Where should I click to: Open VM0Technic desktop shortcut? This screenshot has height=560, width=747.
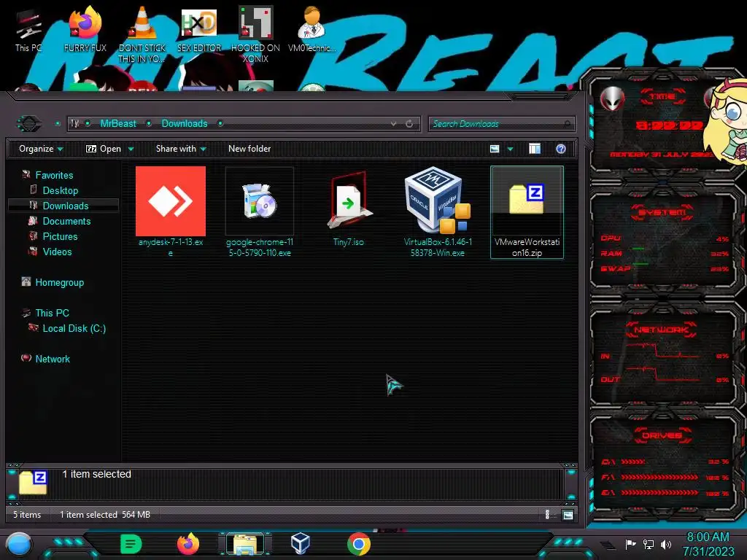(311, 28)
